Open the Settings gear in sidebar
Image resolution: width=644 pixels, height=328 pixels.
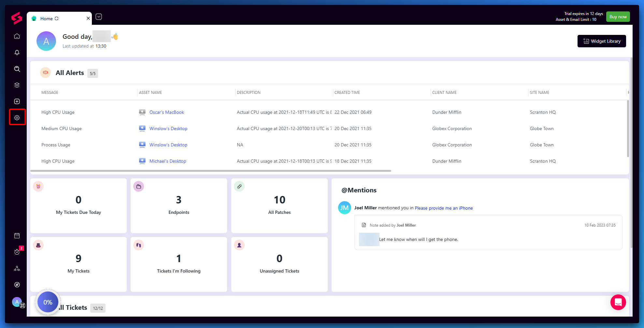click(x=17, y=118)
